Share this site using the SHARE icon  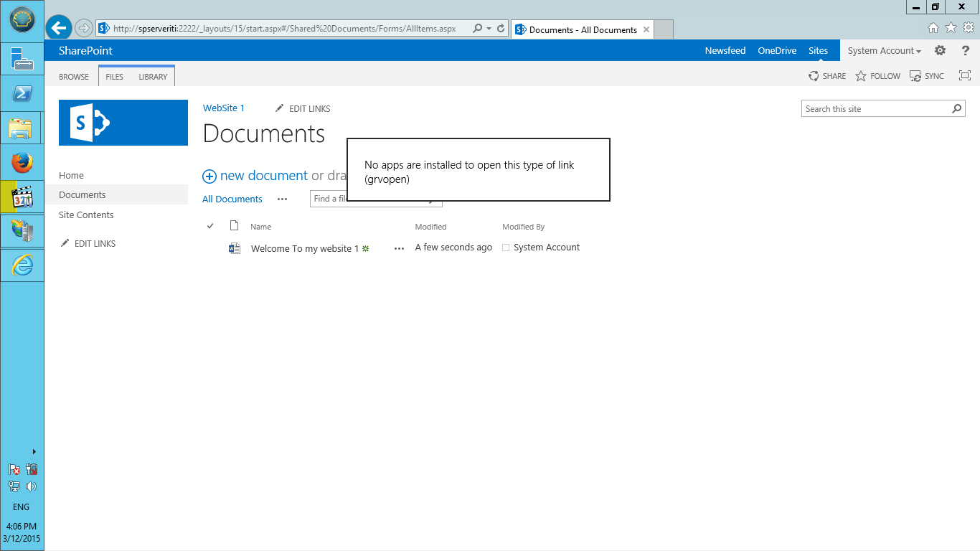pos(827,76)
